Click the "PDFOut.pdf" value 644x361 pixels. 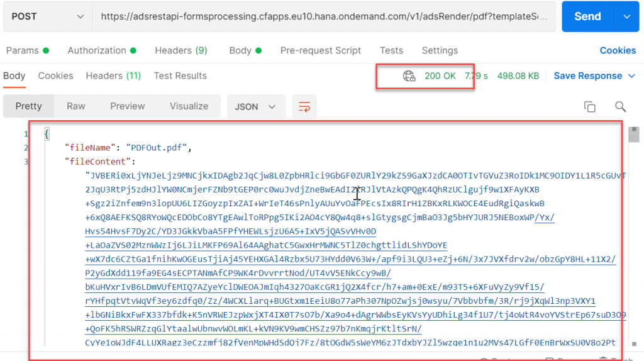coord(157,148)
